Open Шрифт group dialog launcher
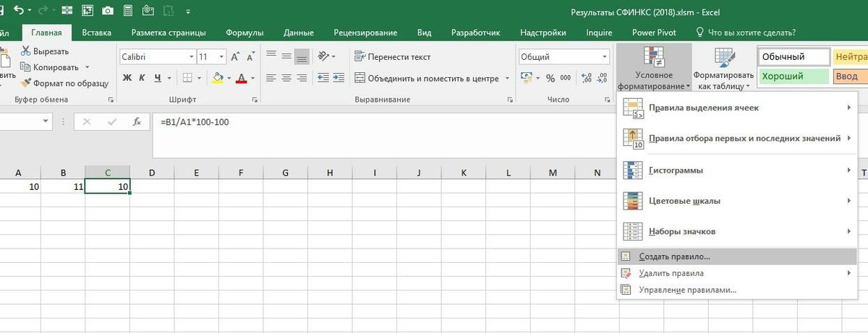 tap(255, 100)
